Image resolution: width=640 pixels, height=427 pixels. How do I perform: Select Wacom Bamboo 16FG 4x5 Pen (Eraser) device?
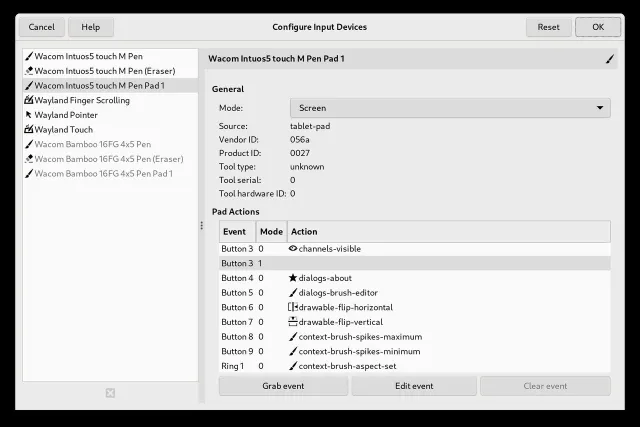(110, 159)
